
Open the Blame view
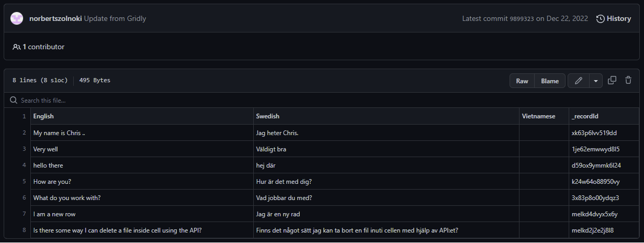point(550,81)
